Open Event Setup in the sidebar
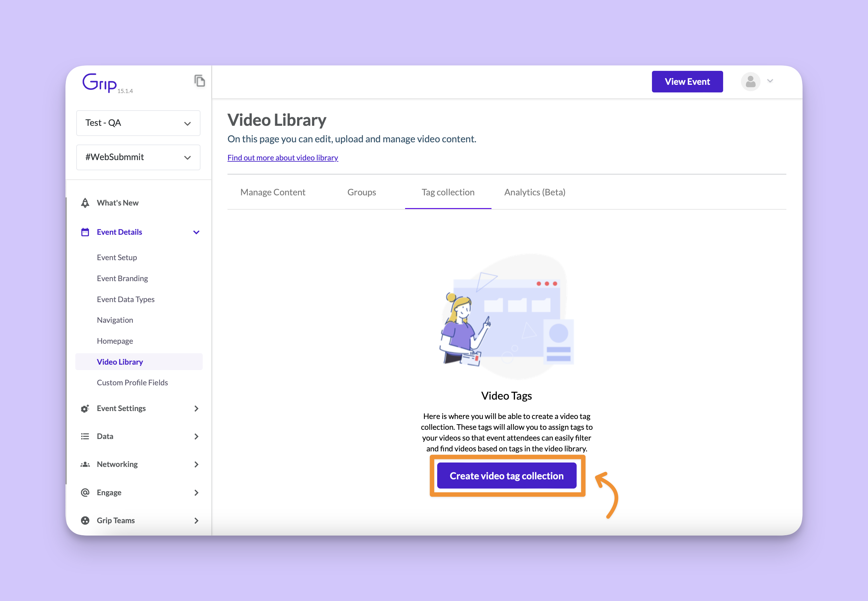868x601 pixels. tap(117, 257)
